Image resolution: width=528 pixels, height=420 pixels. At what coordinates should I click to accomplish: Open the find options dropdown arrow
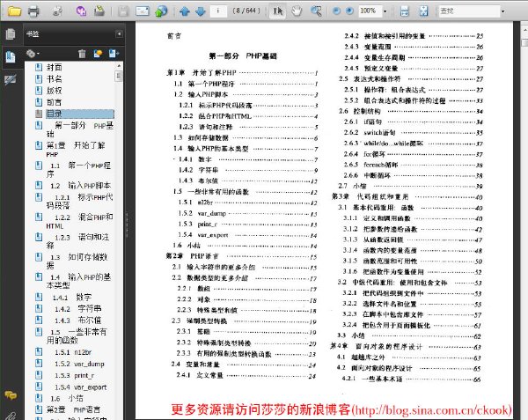(x=503, y=11)
